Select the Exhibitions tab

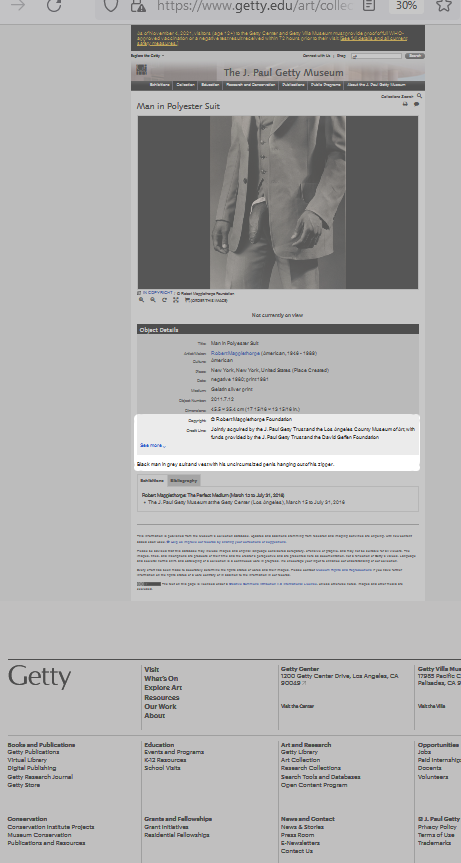point(152,480)
